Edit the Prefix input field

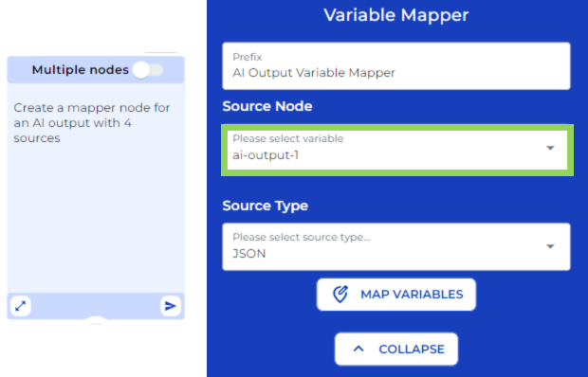pos(396,66)
